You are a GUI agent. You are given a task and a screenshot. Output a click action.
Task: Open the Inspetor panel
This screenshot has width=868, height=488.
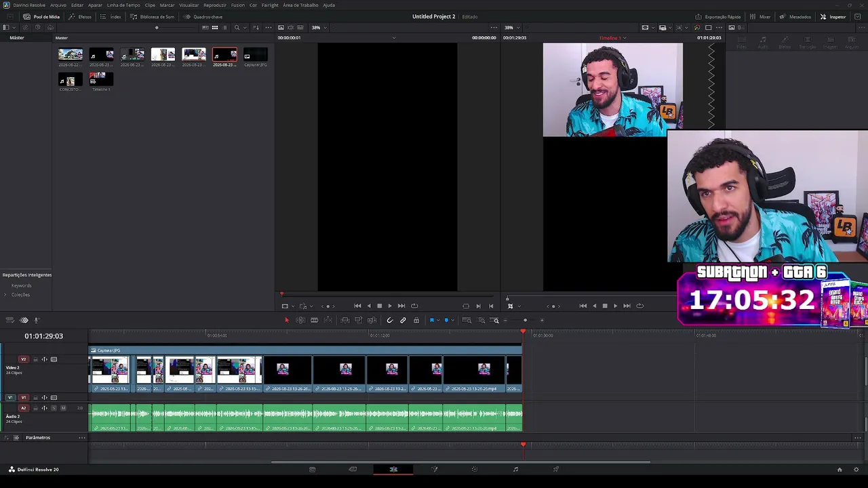[833, 16]
